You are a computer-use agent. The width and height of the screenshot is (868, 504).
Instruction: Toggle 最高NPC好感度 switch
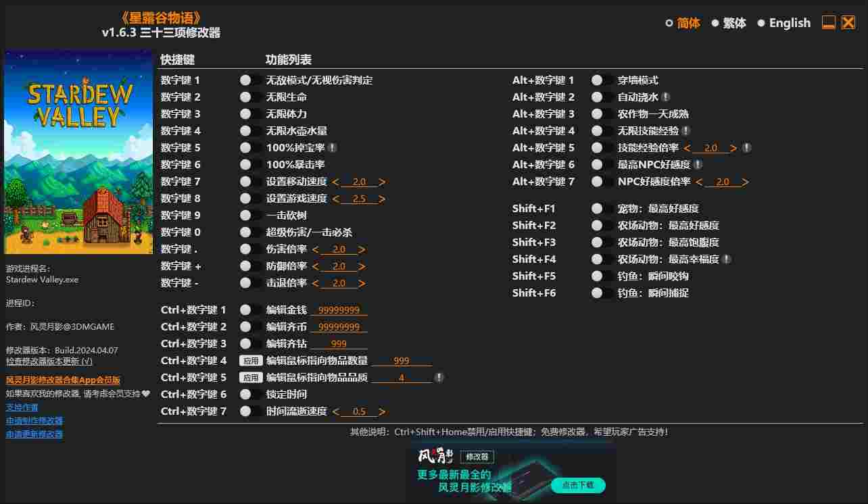point(602,164)
